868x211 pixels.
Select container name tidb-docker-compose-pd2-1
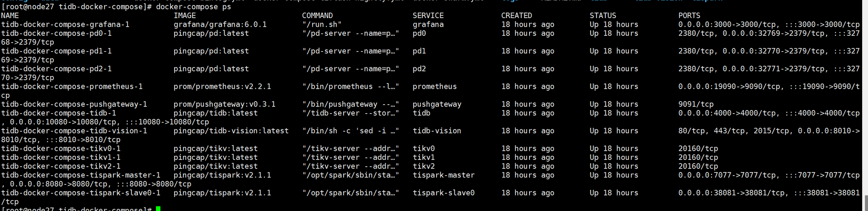point(57,69)
